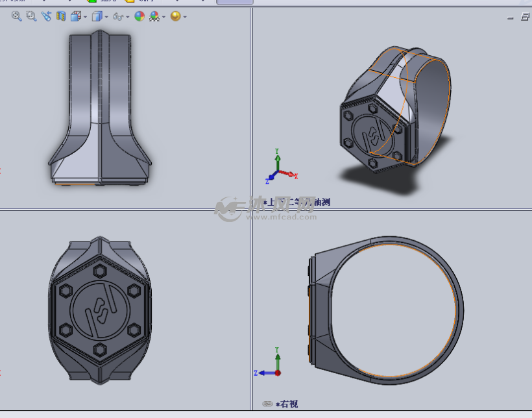Click the Hide/Show Items glasses icon
Image resolution: width=532 pixels, height=418 pixels.
click(x=117, y=16)
